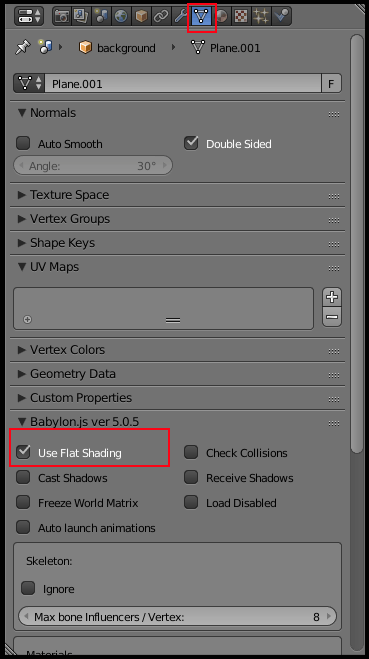
Task: Click the Max bone Influencers slider field
Action: click(x=177, y=617)
